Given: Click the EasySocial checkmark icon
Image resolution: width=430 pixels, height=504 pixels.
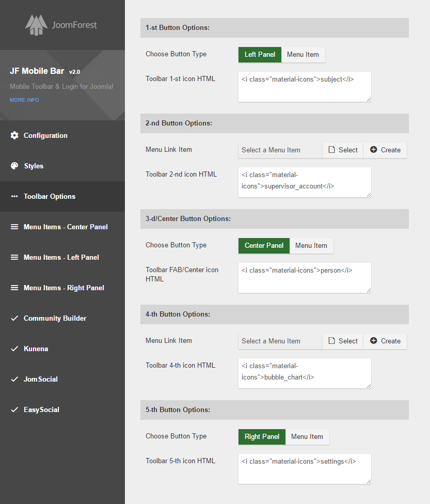Looking at the screenshot, I should click(14, 409).
